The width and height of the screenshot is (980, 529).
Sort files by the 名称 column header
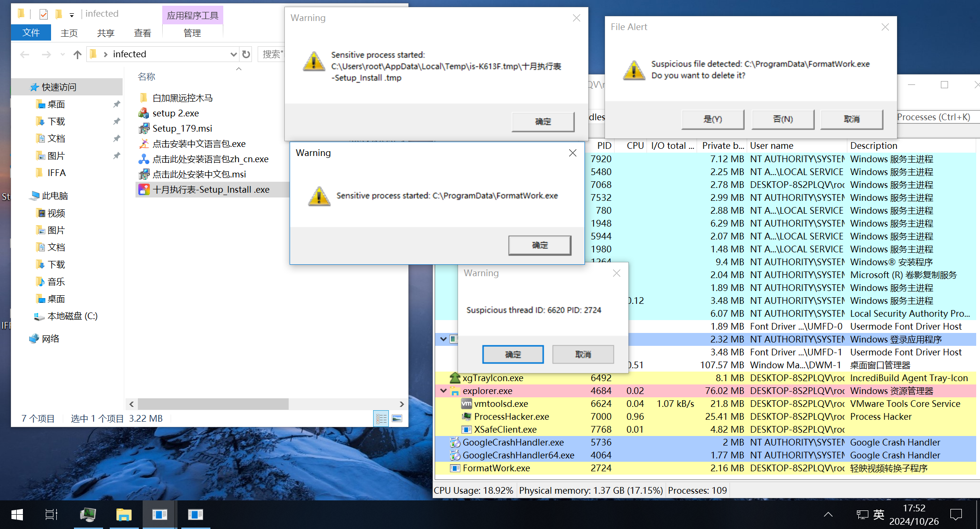pos(146,77)
